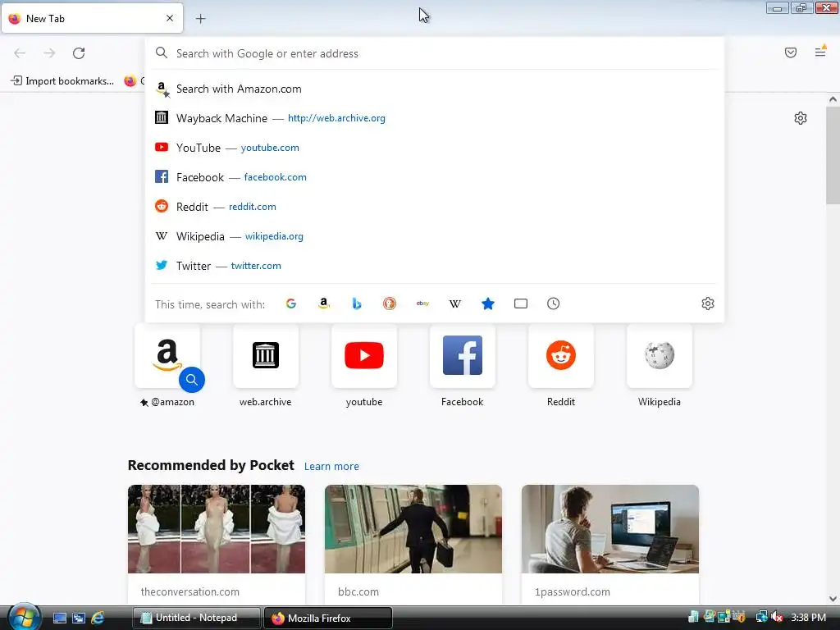
Task: Click page scrollbar down arrow
Action: coord(833,599)
